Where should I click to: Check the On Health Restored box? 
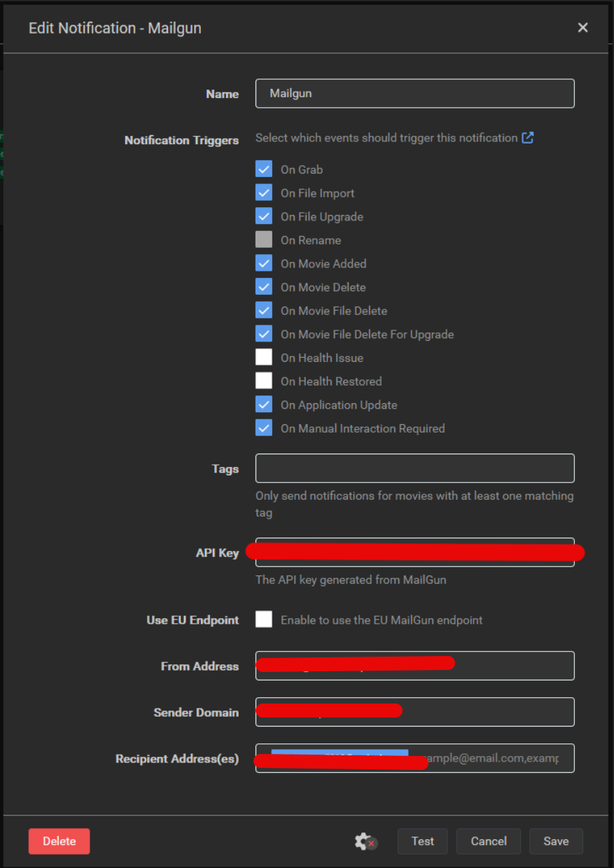(x=264, y=381)
